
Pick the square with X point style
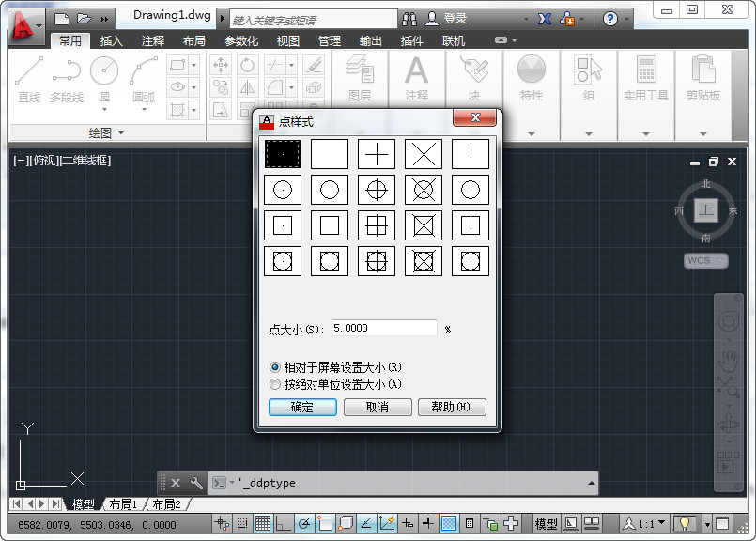tap(424, 225)
